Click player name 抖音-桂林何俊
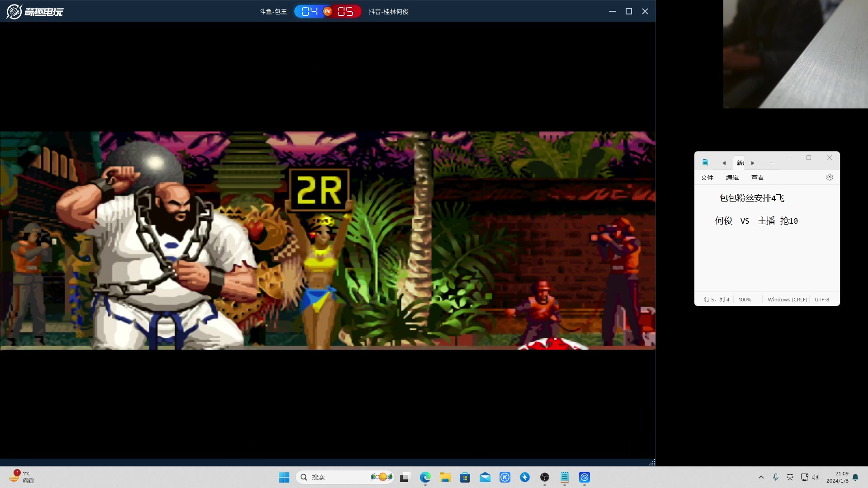868x488 pixels. (x=388, y=12)
